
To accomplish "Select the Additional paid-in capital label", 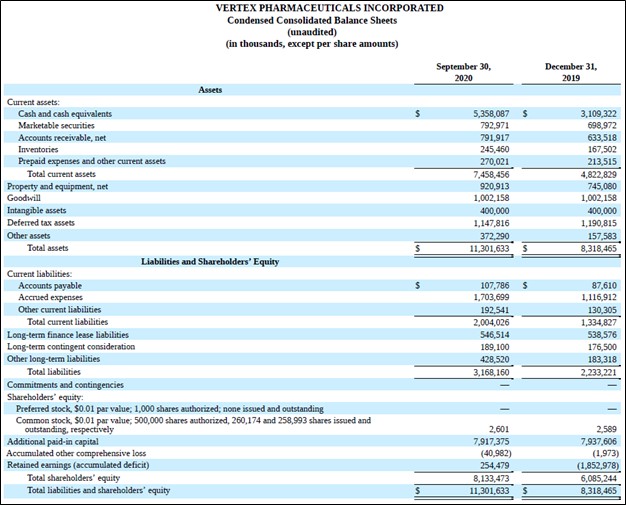I will pos(53,441).
